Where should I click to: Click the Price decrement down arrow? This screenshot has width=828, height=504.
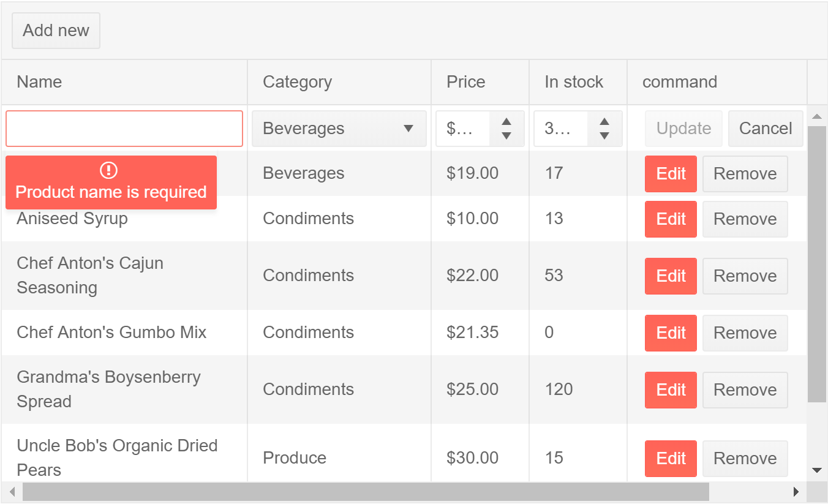(x=506, y=135)
